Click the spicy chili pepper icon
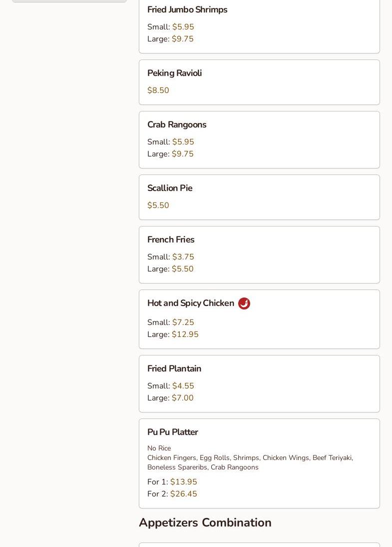 tap(244, 303)
